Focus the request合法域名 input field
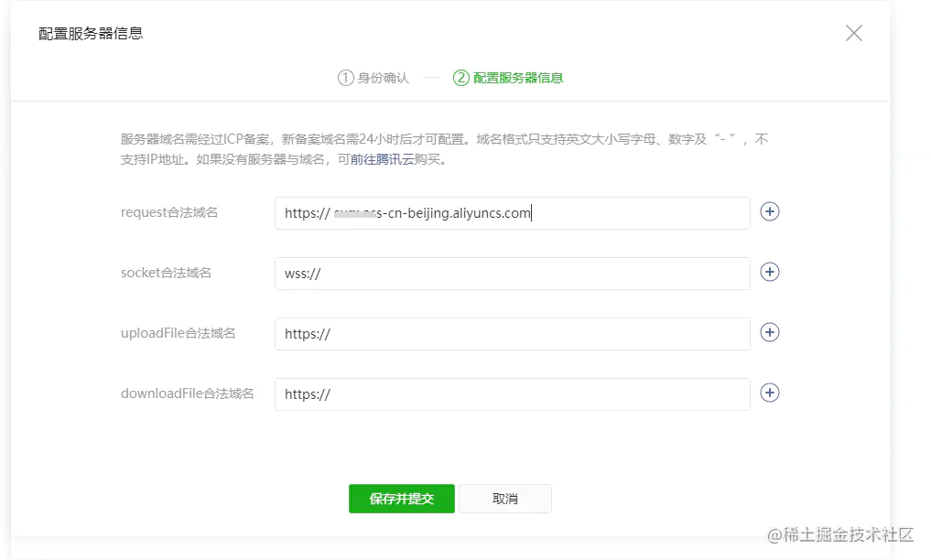Image resolution: width=931 pixels, height=560 pixels. click(x=512, y=213)
